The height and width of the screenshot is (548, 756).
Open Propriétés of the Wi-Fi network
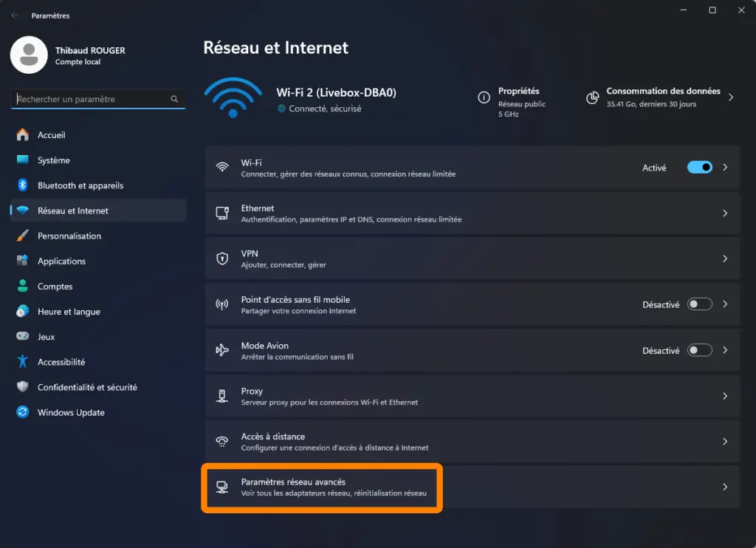click(512, 102)
